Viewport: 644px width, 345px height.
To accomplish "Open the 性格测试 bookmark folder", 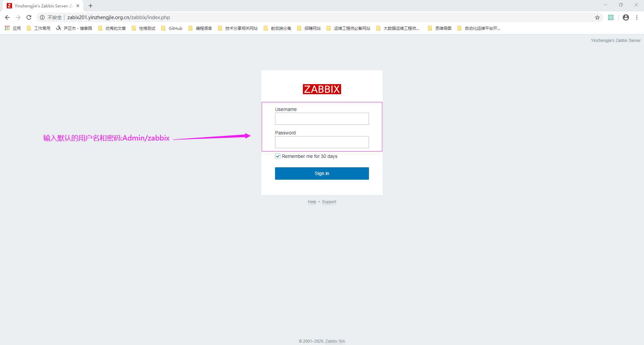I will (x=144, y=28).
